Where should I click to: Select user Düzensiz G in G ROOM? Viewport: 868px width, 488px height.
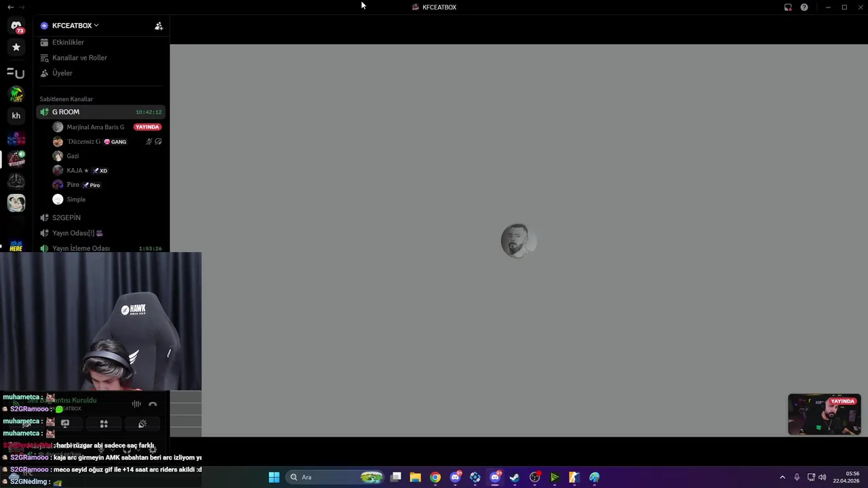tap(83, 142)
